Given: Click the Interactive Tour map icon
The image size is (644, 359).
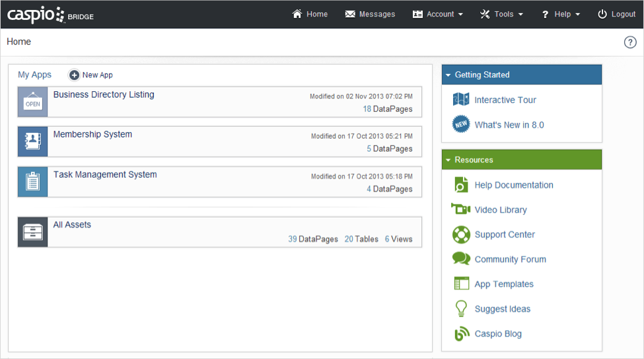Looking at the screenshot, I should [x=460, y=100].
